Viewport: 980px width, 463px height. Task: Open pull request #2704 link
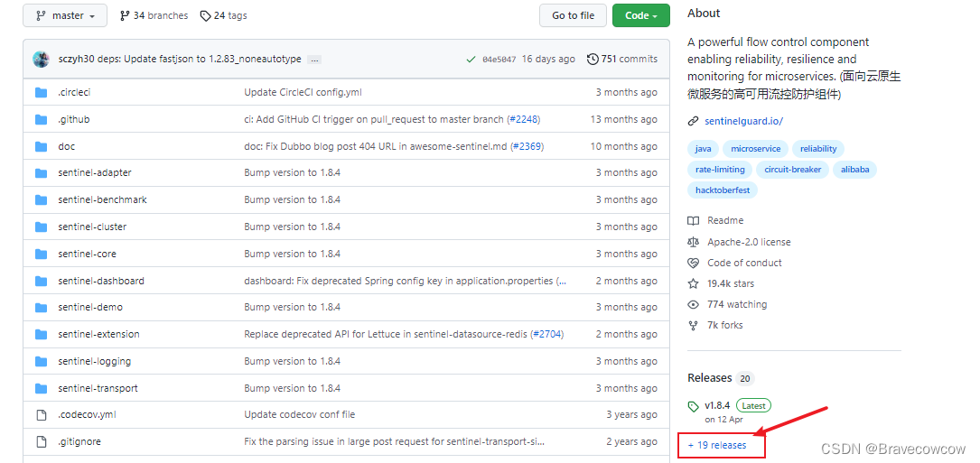[x=546, y=334]
